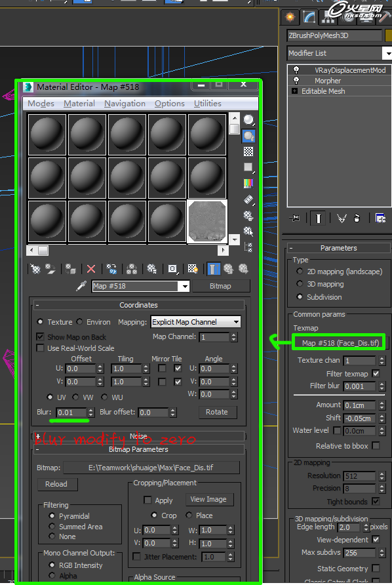Click the eyedropper pick material icon
Screen dimensions: 392x585
pyautogui.click(x=81, y=286)
